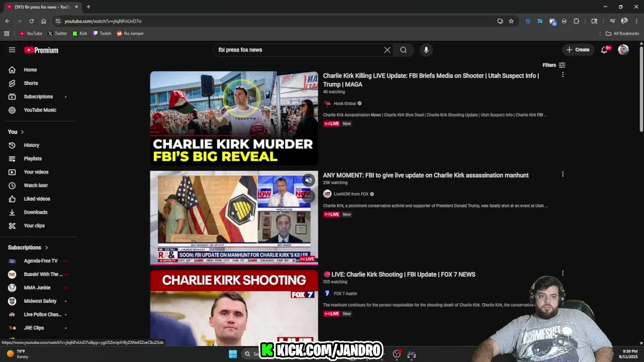Image resolution: width=644 pixels, height=362 pixels.
Task: Open the account avatar menu
Action: (x=623, y=50)
